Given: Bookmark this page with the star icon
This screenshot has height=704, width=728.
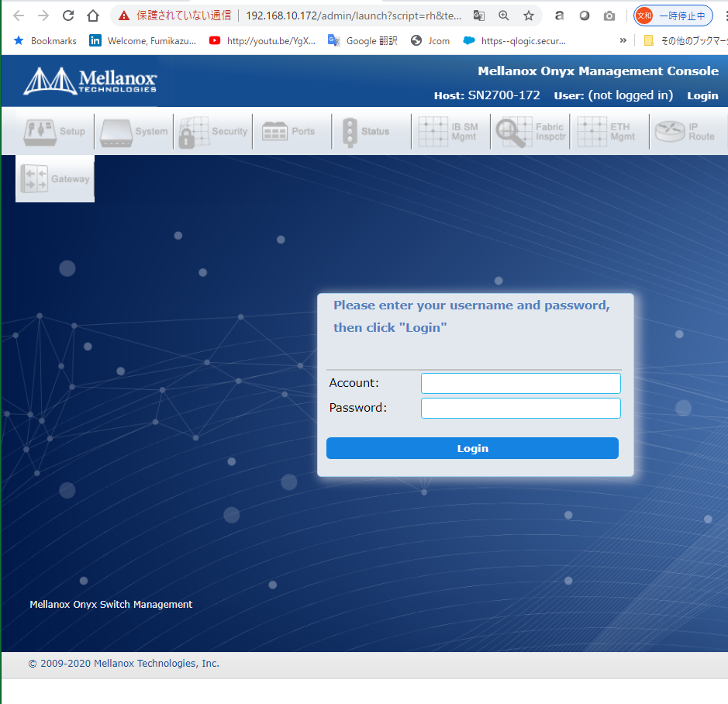Looking at the screenshot, I should (528, 16).
